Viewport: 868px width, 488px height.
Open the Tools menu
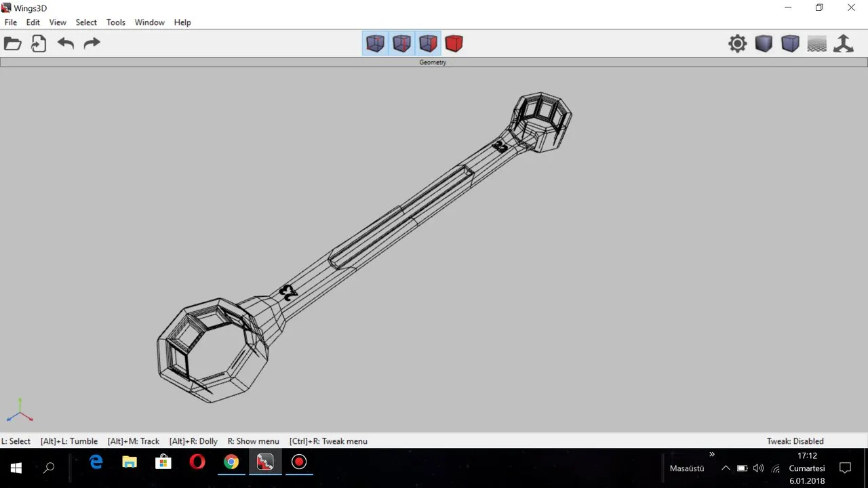coord(116,22)
